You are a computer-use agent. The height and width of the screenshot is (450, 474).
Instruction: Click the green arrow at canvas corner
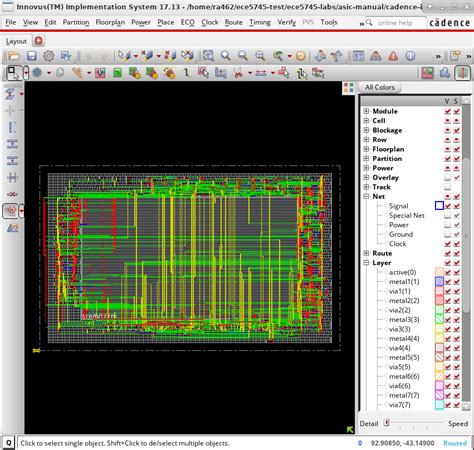coord(350,429)
